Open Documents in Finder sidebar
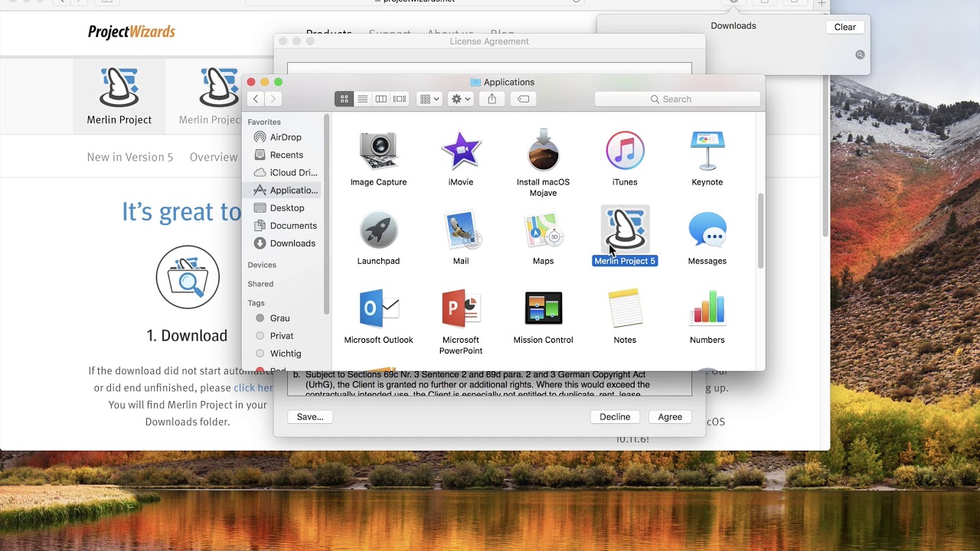 [285, 225]
